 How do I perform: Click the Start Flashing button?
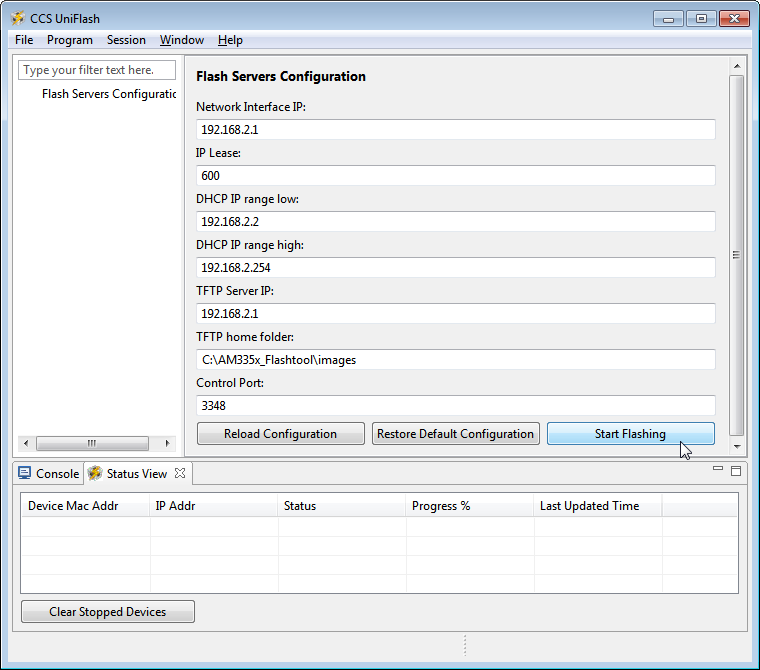[x=630, y=434]
